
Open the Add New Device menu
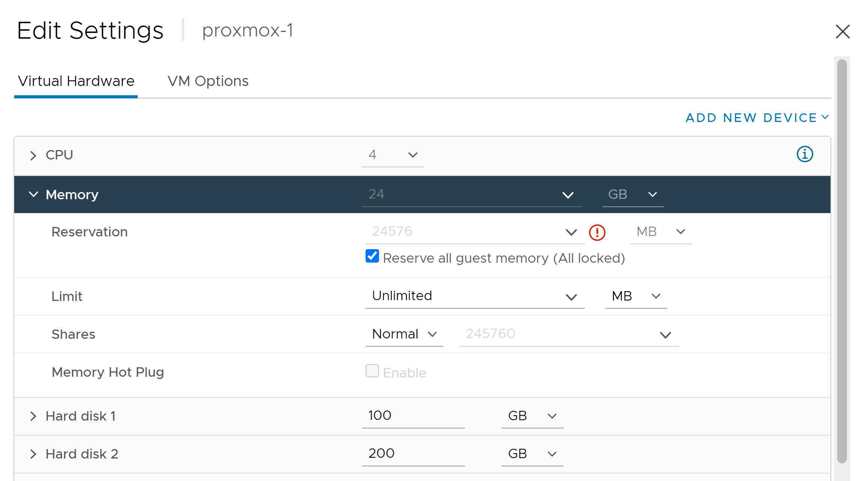click(x=757, y=118)
